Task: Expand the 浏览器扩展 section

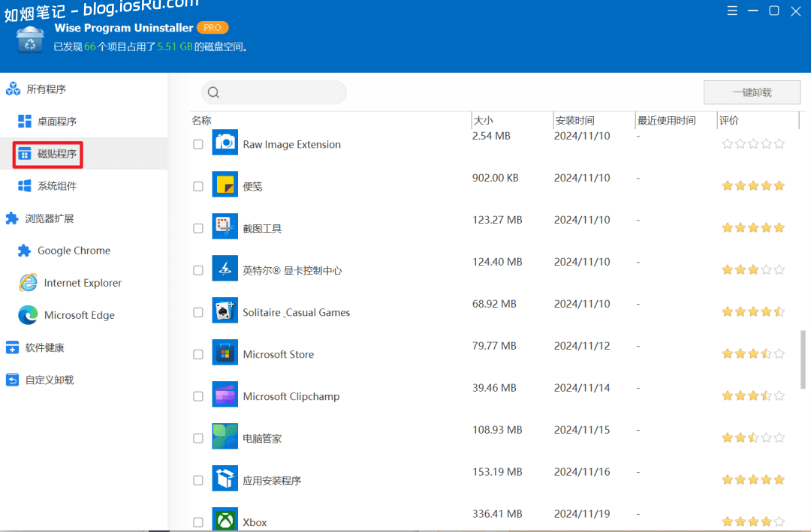Action: [49, 218]
